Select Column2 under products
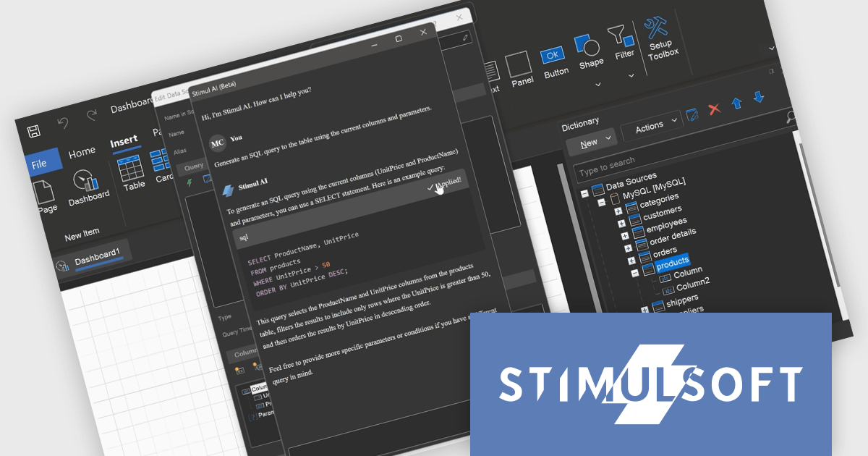868x456 pixels. [693, 284]
